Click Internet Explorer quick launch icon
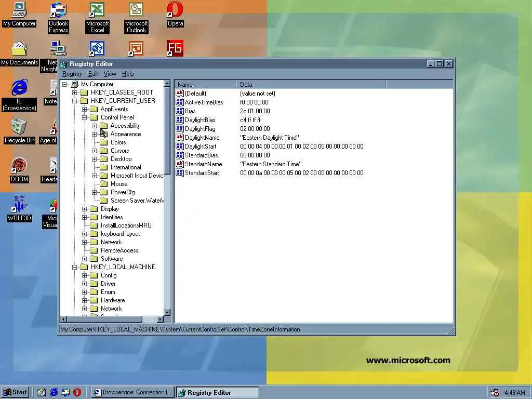Viewport: 532px width, 399px height. 54,393
